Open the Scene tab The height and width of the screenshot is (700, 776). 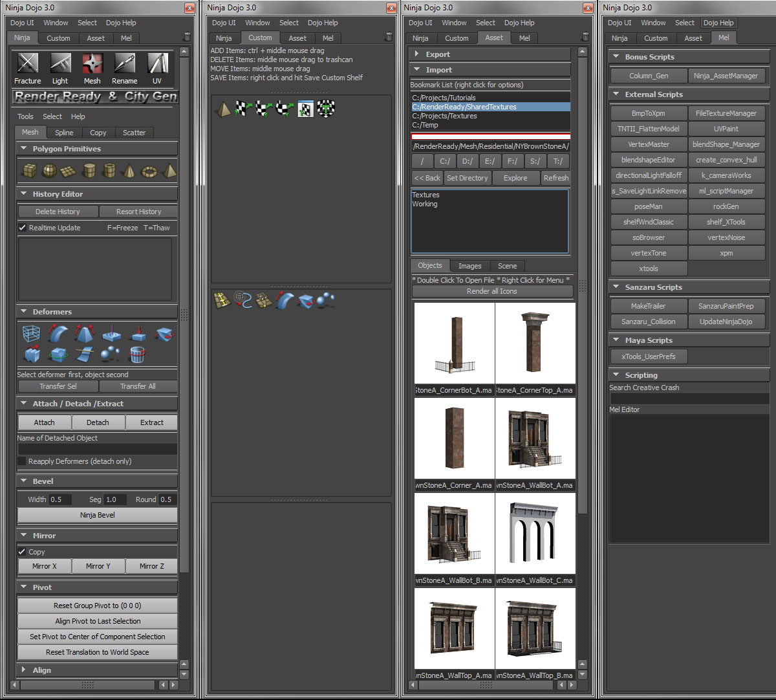tap(508, 266)
